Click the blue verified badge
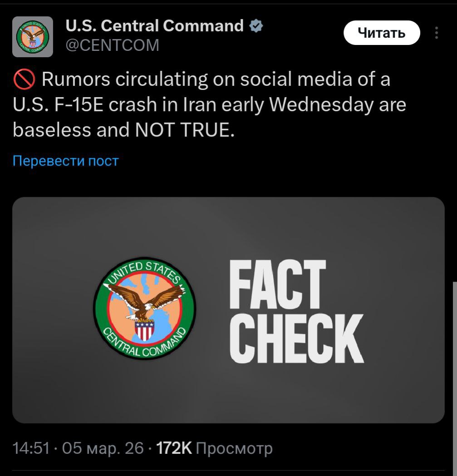The width and height of the screenshot is (457, 476). click(256, 26)
